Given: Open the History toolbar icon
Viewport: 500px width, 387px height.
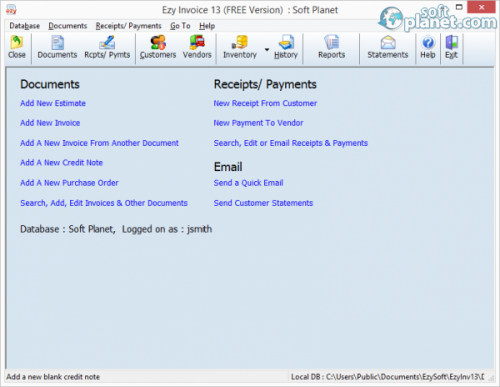Looking at the screenshot, I should (286, 48).
